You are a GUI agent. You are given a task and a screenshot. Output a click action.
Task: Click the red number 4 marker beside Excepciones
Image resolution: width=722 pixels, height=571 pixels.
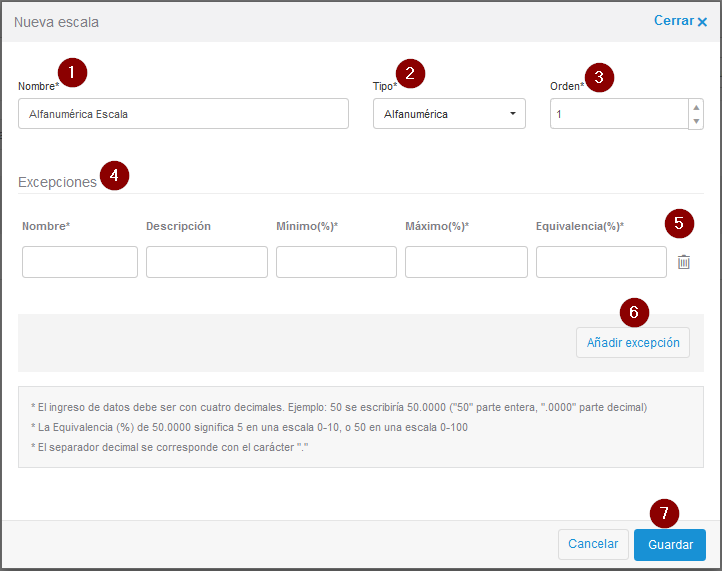tap(114, 176)
